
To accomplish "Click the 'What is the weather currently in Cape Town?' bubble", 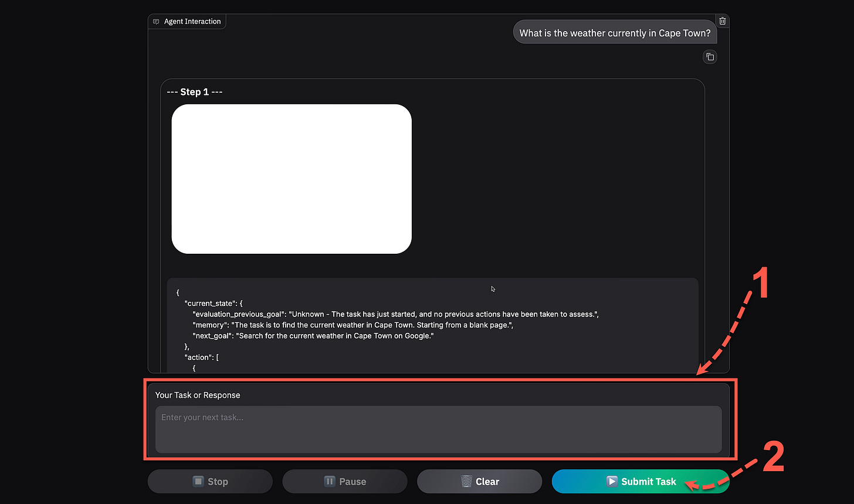I will tap(615, 33).
